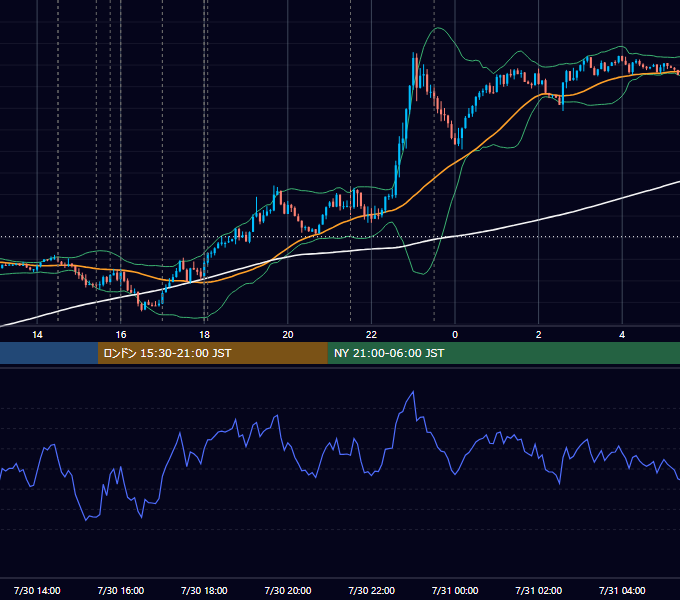Click the 16 hour axis label

click(121, 335)
